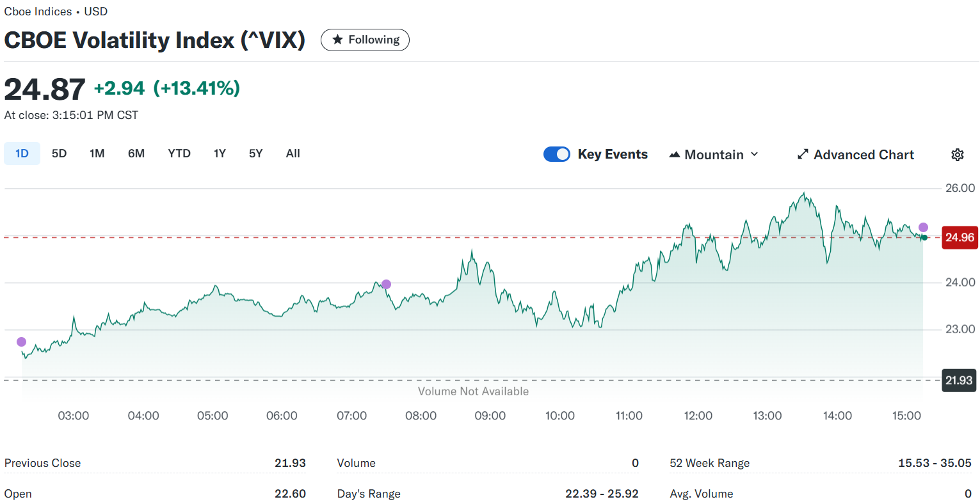Click the Open label
Image resolution: width=980 pixels, height=504 pixels.
pyautogui.click(x=18, y=494)
